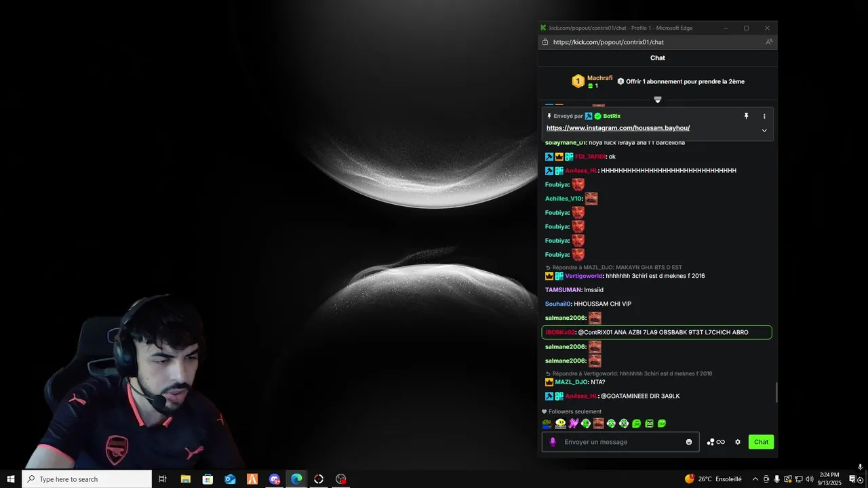Click the Chat header title
868x488 pixels.
[x=658, y=58]
